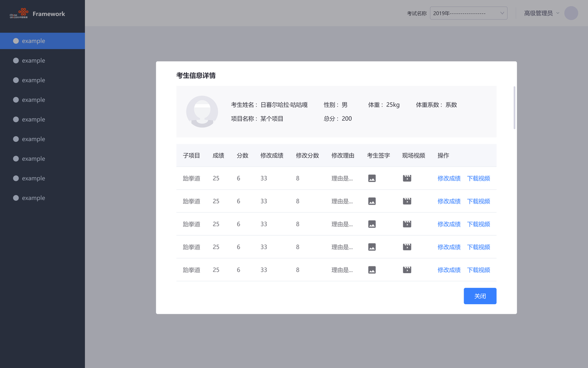Click 修改成绩 link in first table row

point(449,178)
